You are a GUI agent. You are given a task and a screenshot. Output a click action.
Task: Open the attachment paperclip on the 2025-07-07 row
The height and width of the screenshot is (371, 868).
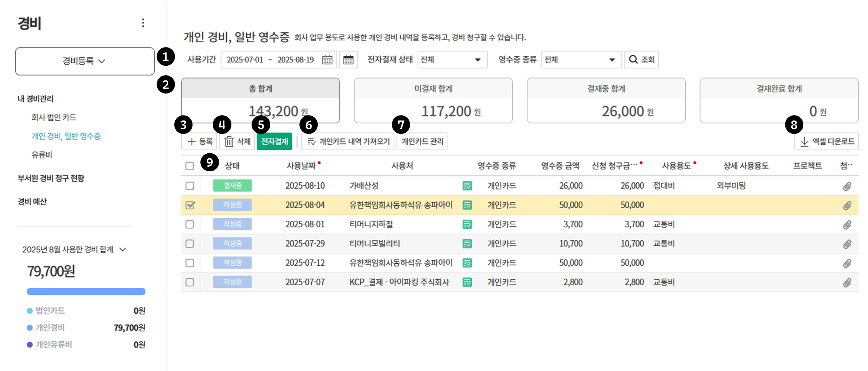[x=847, y=282]
